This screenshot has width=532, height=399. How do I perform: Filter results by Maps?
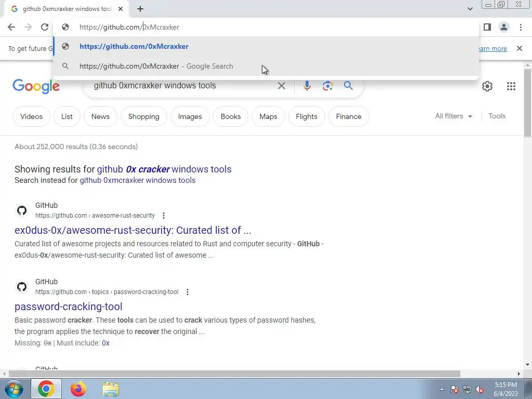[x=268, y=116]
